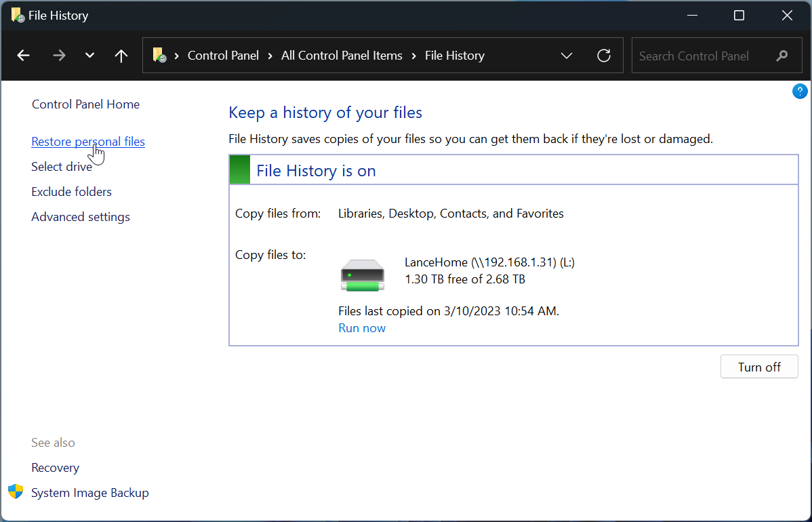Open System Image Backup link

(x=90, y=493)
